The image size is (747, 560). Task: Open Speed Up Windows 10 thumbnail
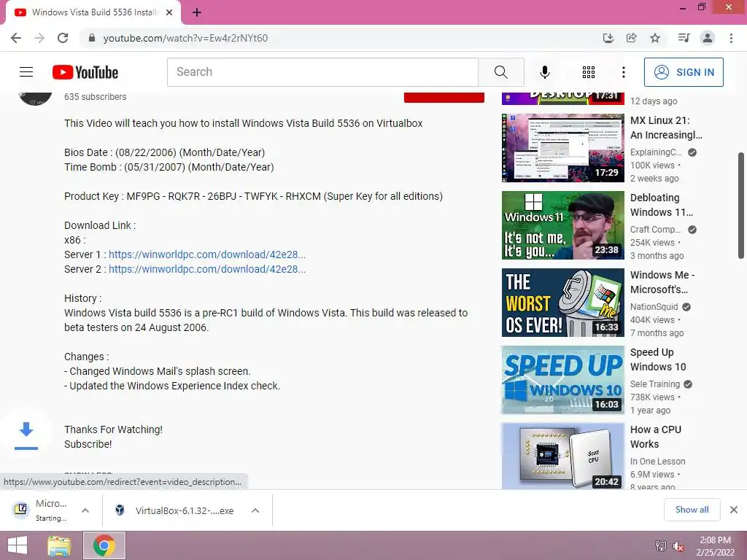tap(562, 380)
